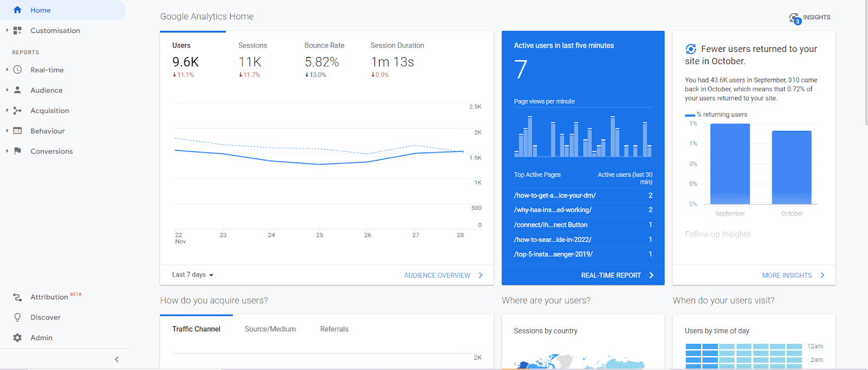Click the Attribution path icon

pos(17,297)
